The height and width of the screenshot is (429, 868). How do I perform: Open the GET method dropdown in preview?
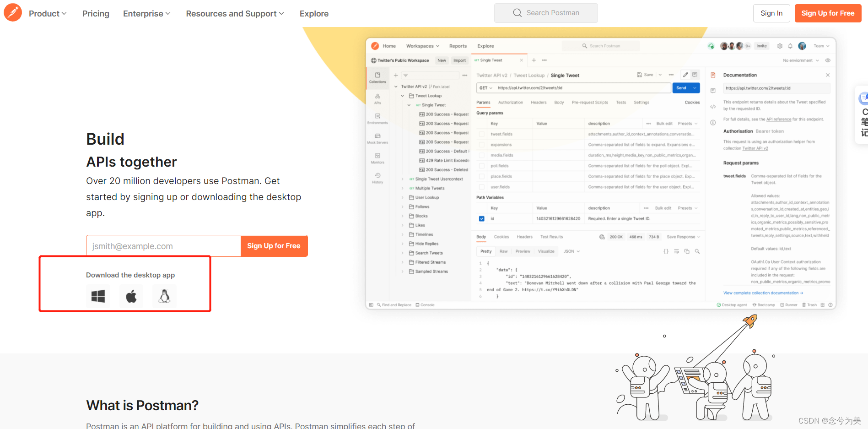tap(486, 88)
